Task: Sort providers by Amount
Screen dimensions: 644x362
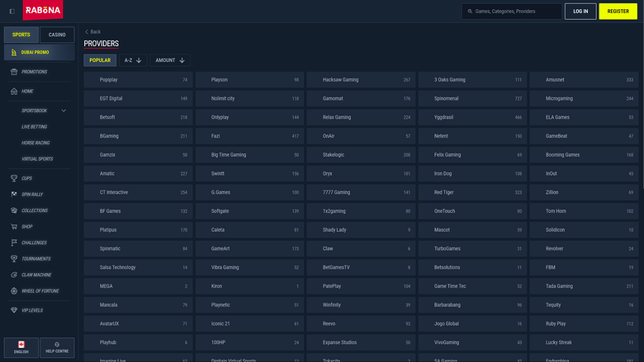Action: 171,60
